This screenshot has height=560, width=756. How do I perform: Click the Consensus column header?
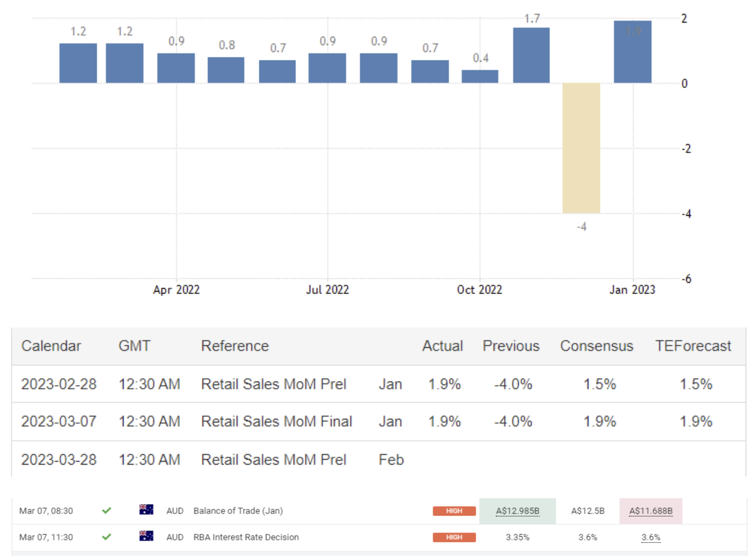[x=596, y=346]
